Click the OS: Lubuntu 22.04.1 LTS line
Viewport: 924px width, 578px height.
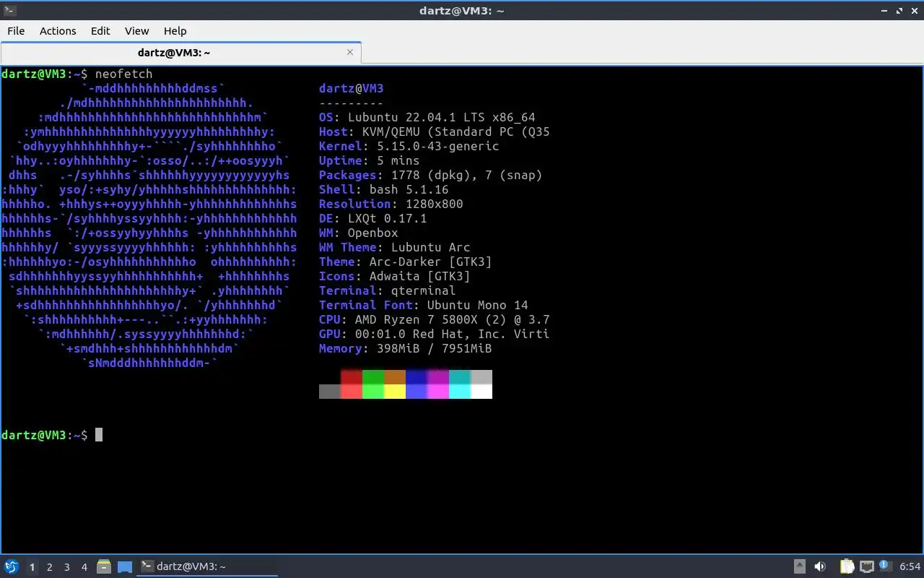coord(427,117)
